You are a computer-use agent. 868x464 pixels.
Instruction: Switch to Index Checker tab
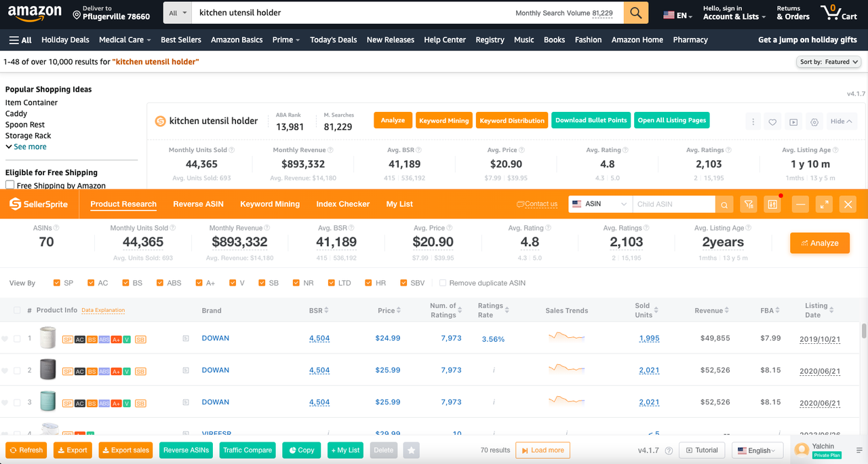coord(343,204)
